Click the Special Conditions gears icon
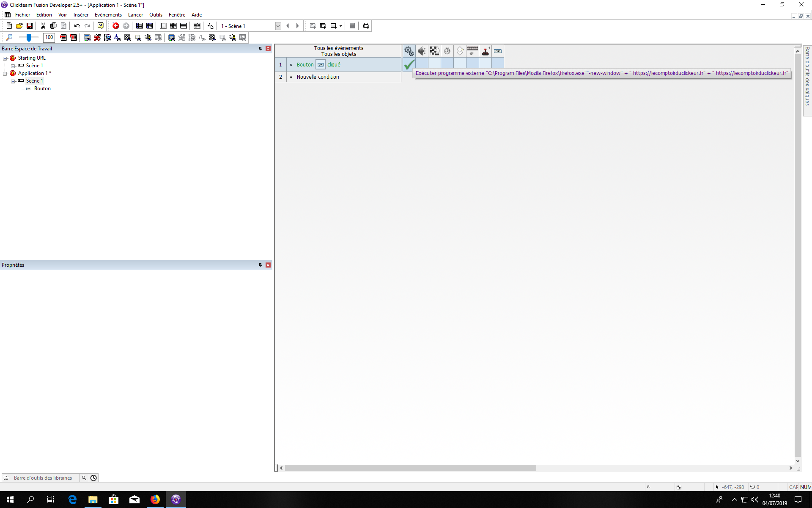The height and width of the screenshot is (508, 812). (x=409, y=51)
